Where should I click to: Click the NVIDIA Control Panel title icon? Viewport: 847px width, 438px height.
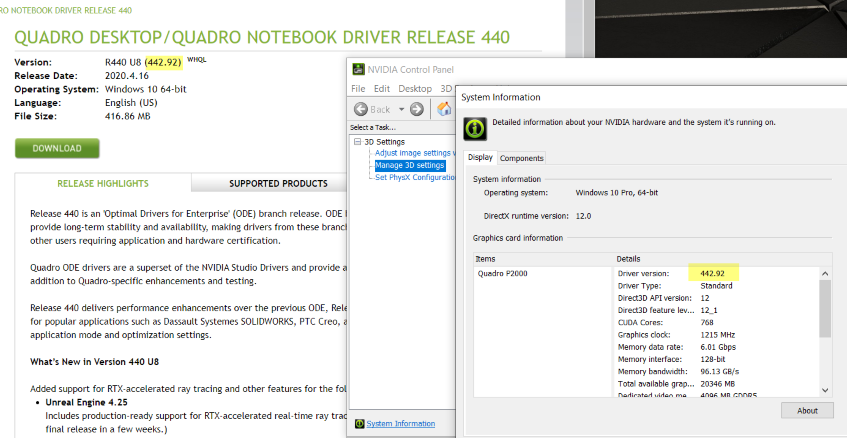(358, 69)
